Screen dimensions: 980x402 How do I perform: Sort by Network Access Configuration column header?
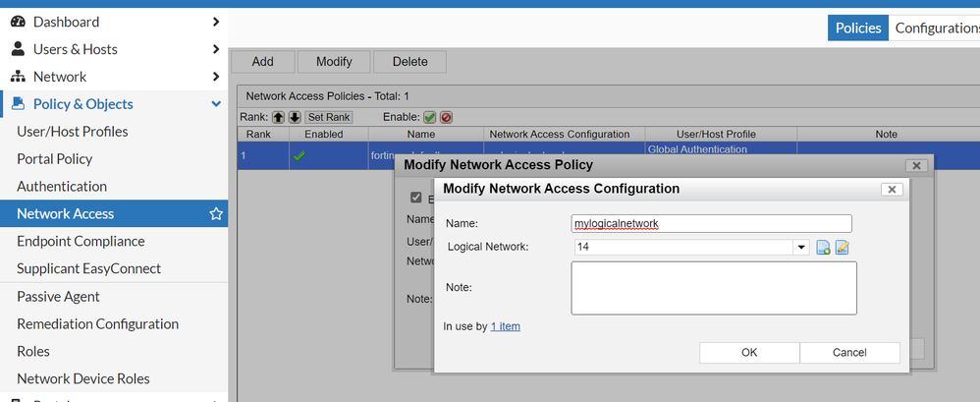(x=564, y=135)
